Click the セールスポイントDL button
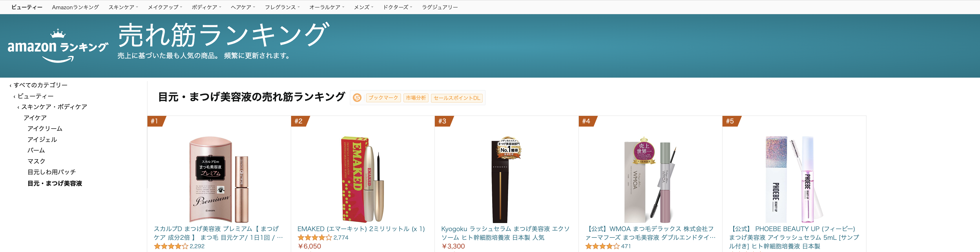 pyautogui.click(x=457, y=98)
